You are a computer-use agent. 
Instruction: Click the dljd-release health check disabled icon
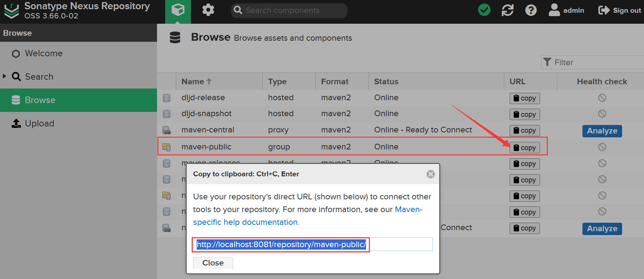pyautogui.click(x=602, y=98)
